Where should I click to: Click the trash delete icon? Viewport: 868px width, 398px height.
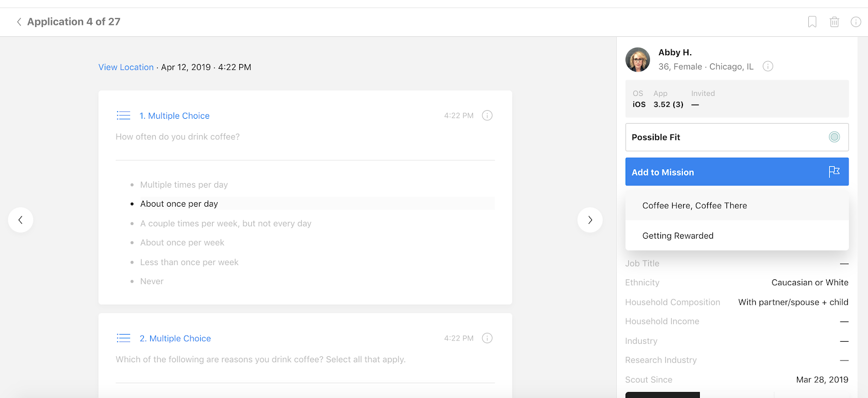(834, 22)
